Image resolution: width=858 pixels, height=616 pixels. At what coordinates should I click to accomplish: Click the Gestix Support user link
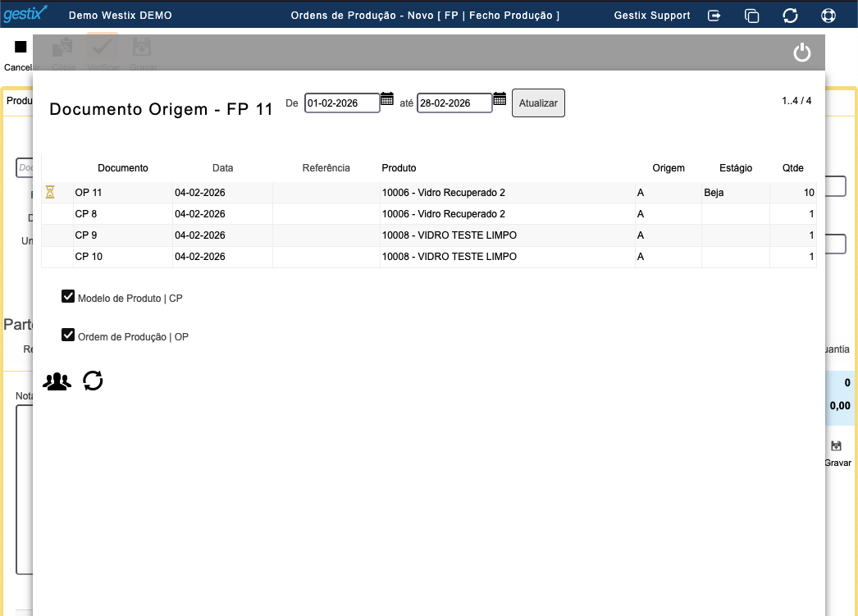652,16
